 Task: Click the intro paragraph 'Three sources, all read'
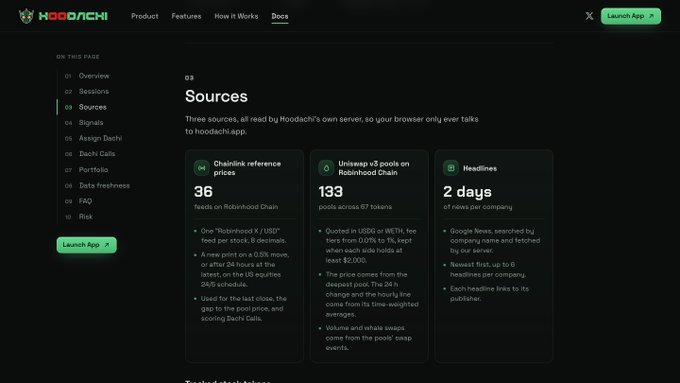(x=332, y=125)
